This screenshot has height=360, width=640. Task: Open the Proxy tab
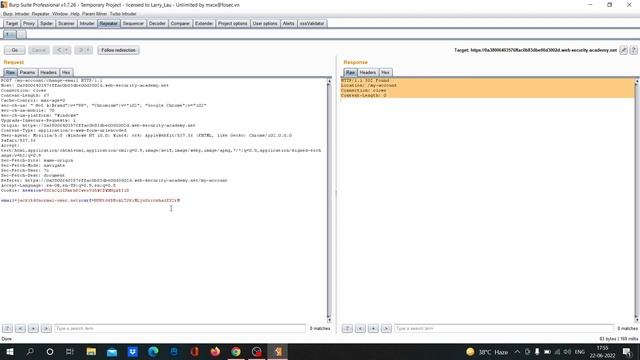click(x=29, y=24)
